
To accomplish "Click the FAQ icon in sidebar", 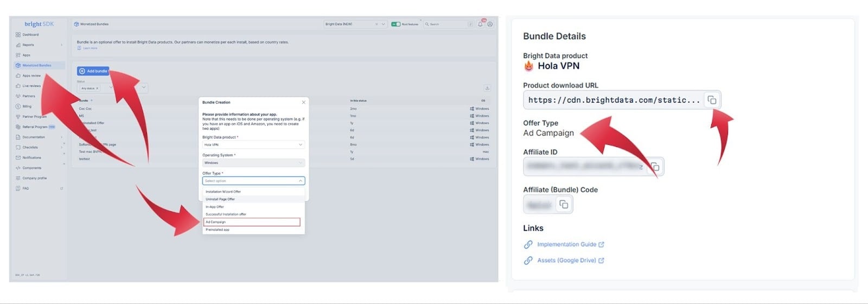I will [18, 188].
